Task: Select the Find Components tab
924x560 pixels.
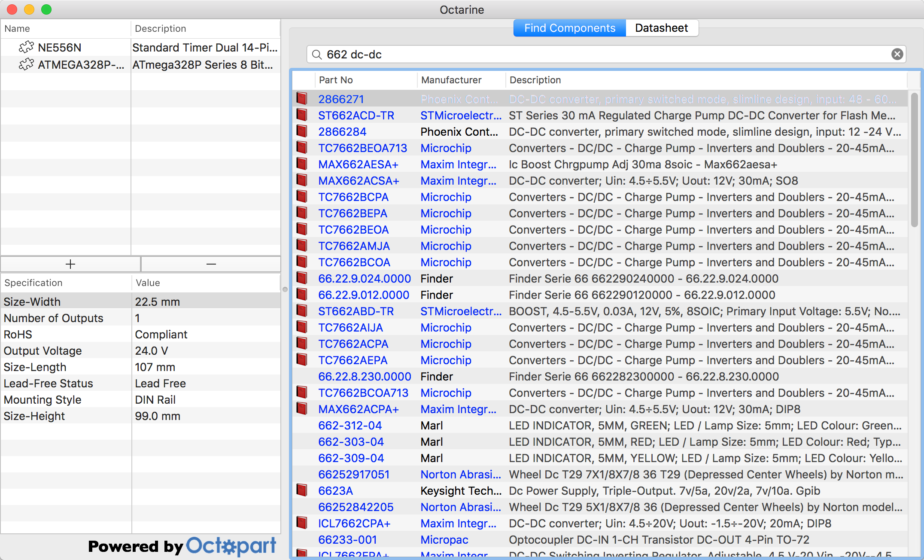Action: tap(569, 28)
